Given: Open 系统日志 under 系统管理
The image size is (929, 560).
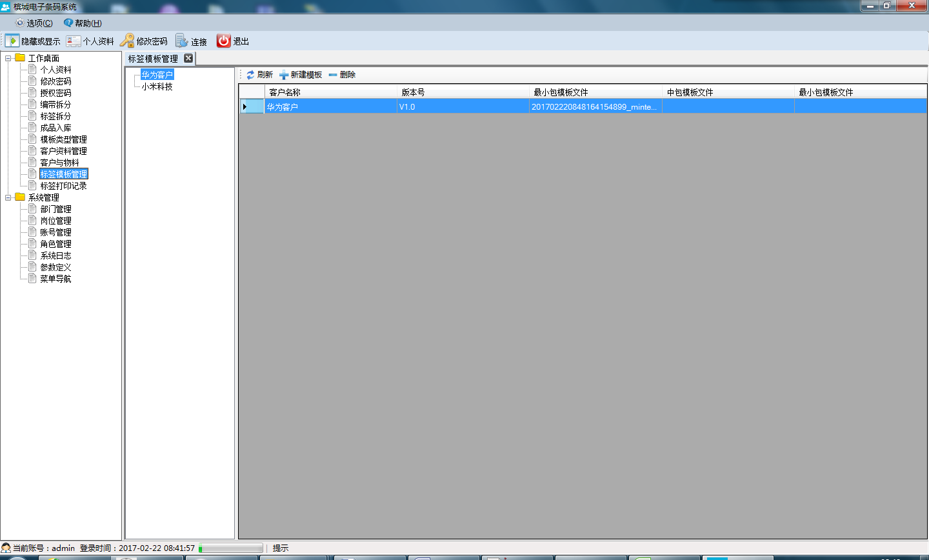Looking at the screenshot, I should 55,255.
